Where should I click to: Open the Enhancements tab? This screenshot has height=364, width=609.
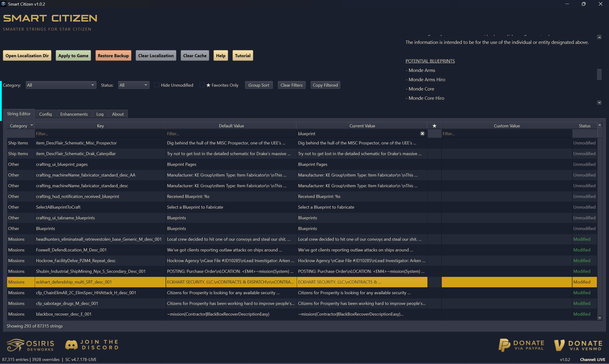74,114
